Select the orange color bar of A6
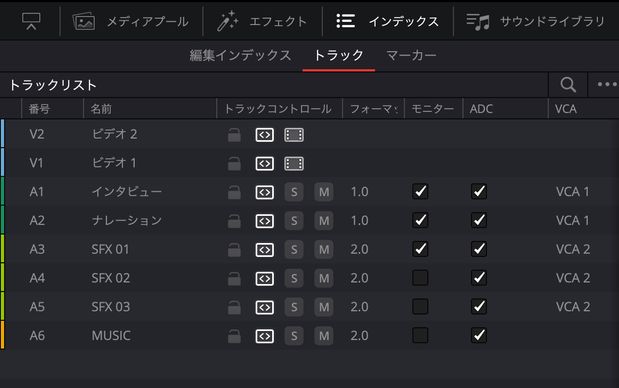Image resolution: width=619 pixels, height=388 pixels. coord(2,335)
